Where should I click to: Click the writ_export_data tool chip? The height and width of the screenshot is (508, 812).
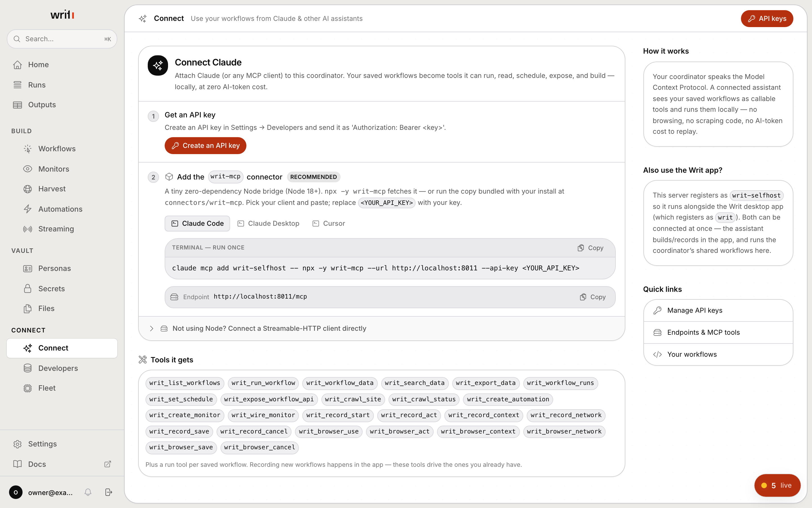[x=486, y=383]
